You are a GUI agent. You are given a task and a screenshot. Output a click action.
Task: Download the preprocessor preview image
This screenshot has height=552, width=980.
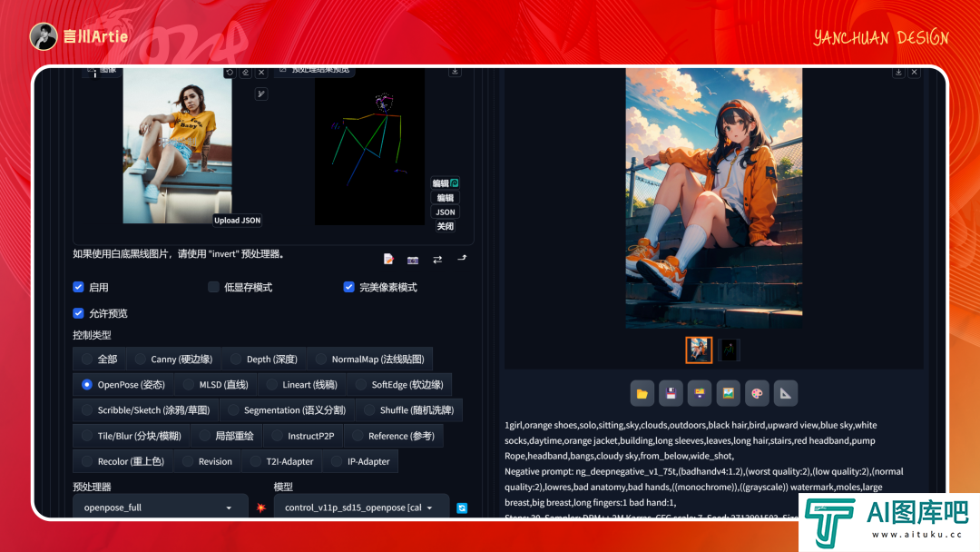[x=455, y=72]
